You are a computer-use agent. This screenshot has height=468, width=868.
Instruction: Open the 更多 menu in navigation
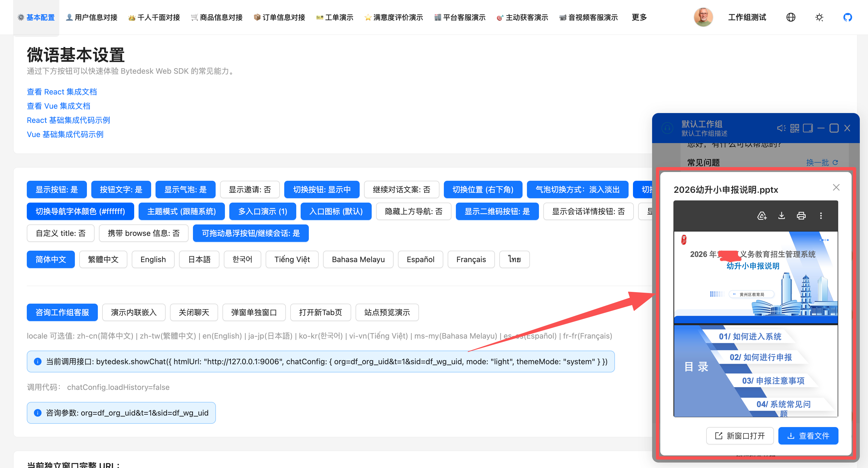[639, 17]
